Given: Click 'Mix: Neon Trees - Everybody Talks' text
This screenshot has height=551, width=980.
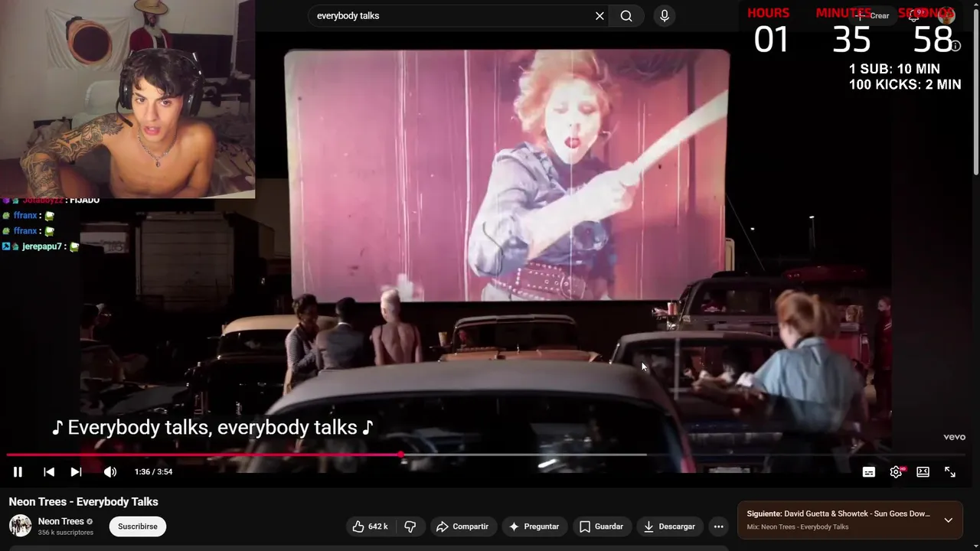Looking at the screenshot, I should point(798,527).
